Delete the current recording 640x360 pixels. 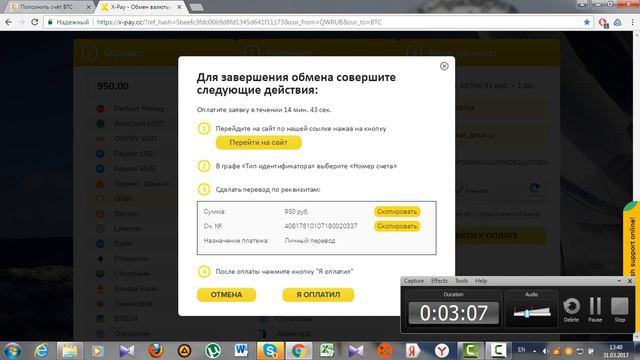[571, 309]
